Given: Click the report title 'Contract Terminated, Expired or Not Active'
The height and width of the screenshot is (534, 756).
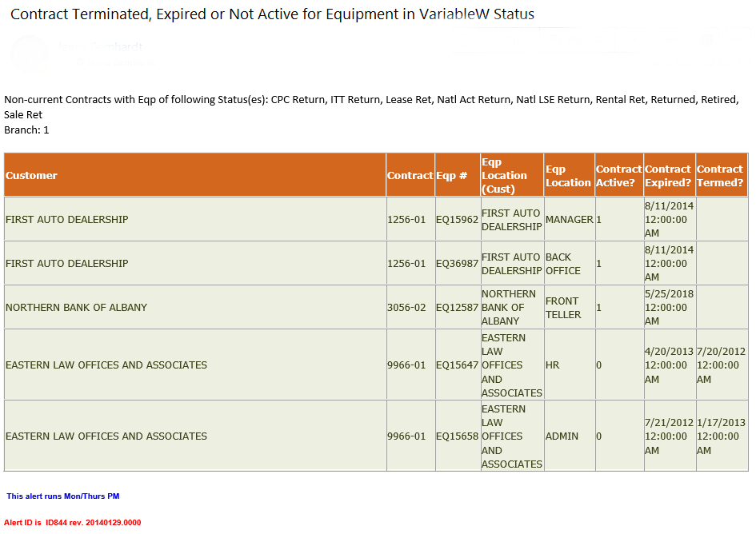Looking at the screenshot, I should 273,14.
